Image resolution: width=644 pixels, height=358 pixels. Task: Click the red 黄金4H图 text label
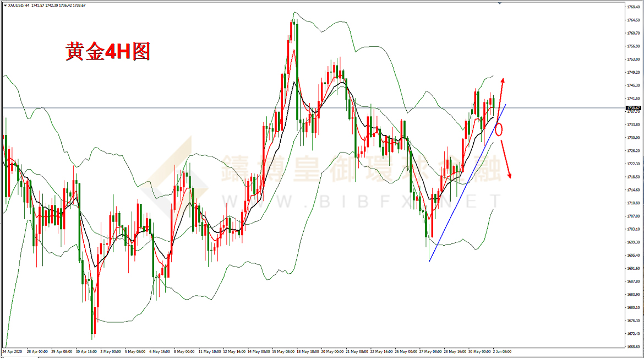point(108,52)
